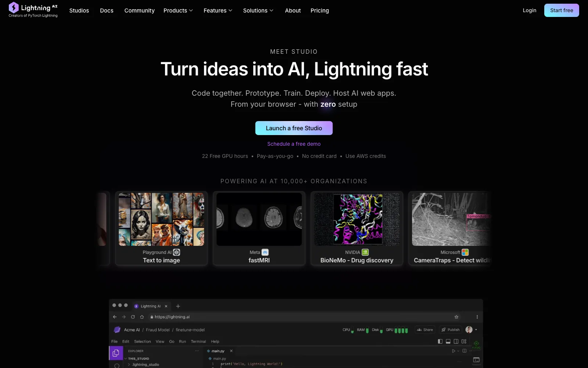588x368 pixels.
Task: Click the purple Acme AI studio logo
Action: pyautogui.click(x=117, y=330)
